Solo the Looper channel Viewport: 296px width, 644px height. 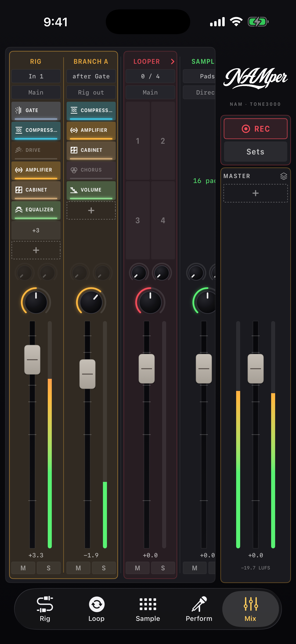point(163,568)
